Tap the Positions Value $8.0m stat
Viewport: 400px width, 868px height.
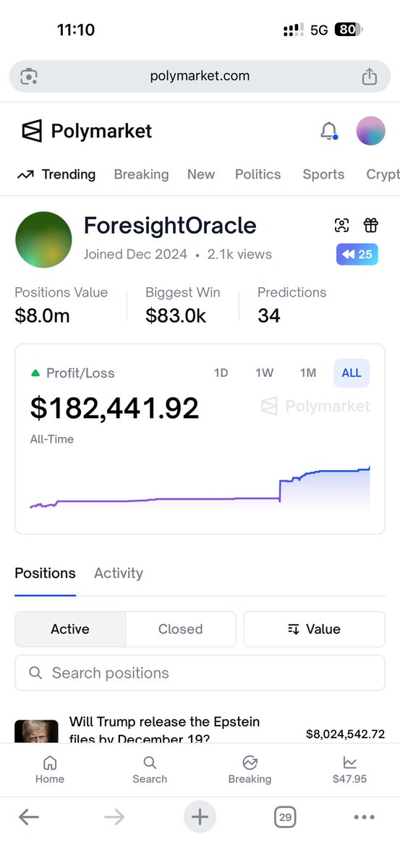point(61,304)
